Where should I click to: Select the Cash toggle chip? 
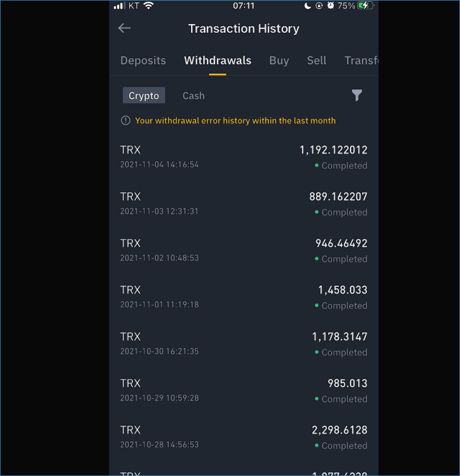click(194, 96)
